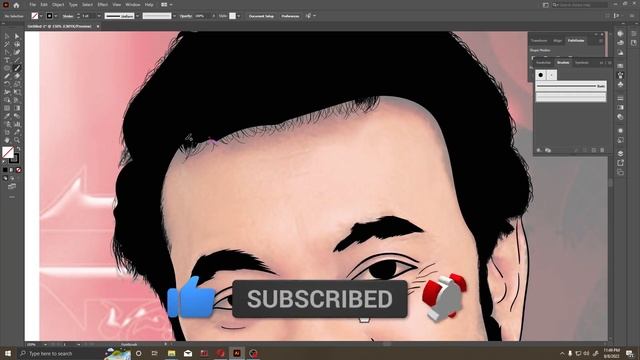Set paint mode to Gradient
This screenshot has height=360, width=640.
coord(11,170)
